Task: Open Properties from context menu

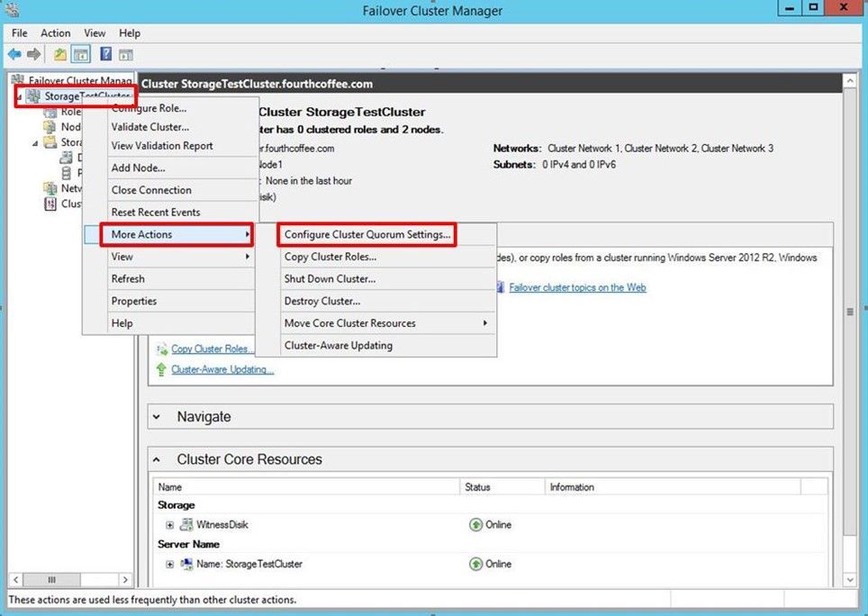Action: coord(134,301)
